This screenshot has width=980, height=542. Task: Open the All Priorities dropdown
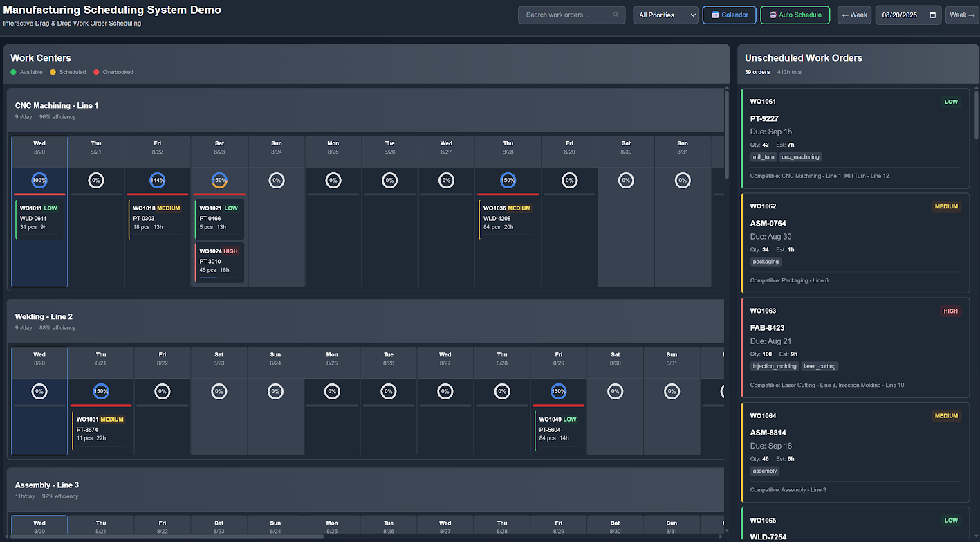click(665, 15)
